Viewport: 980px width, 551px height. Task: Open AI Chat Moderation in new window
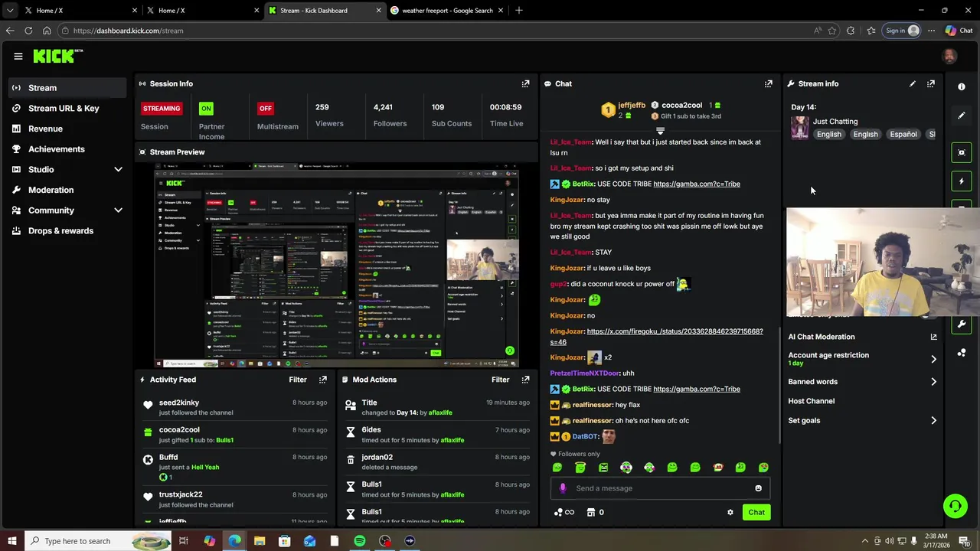[x=933, y=337]
